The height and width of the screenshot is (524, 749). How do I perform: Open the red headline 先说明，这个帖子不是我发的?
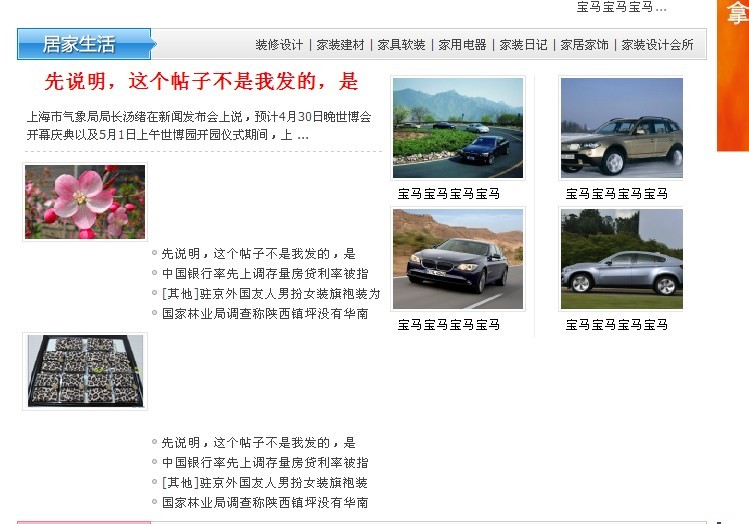pos(201,81)
